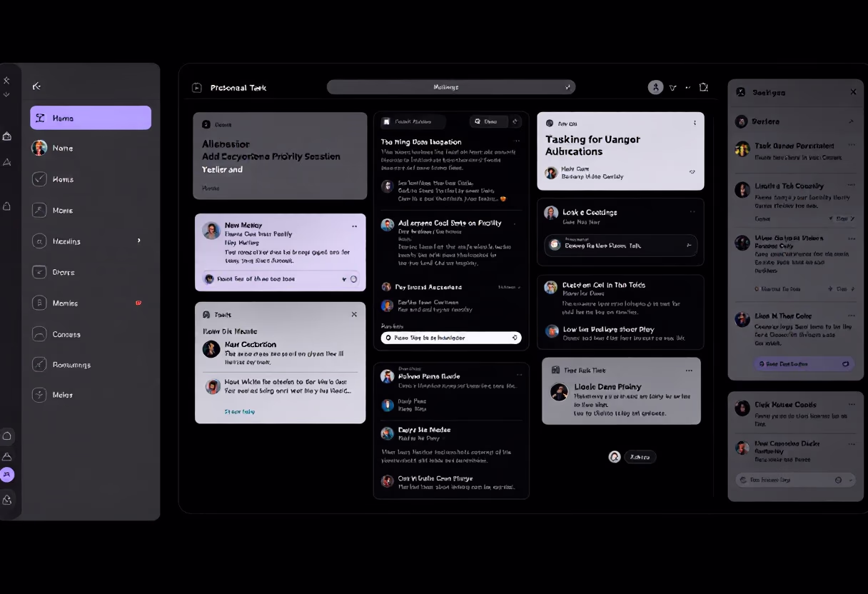
Task: Close the 'Tools' card with the X
Action: click(x=354, y=314)
